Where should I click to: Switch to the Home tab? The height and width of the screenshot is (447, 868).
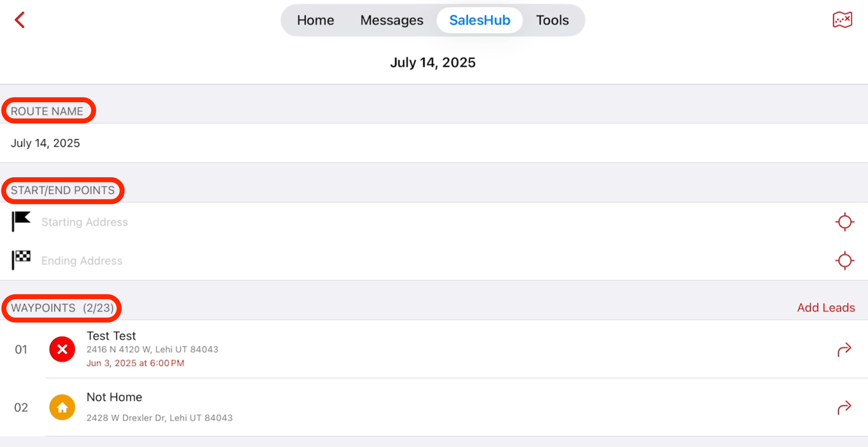315,20
